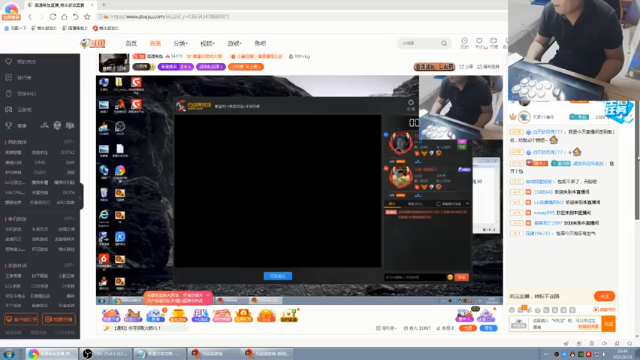Expand the 游戏 navigation dropdown
Viewport: 640px width, 360px height.
tap(234, 43)
